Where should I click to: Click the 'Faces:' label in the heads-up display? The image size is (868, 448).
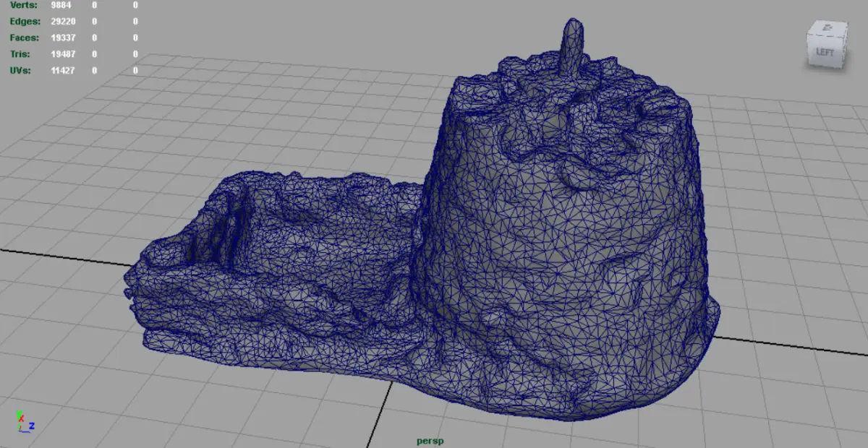tap(25, 38)
